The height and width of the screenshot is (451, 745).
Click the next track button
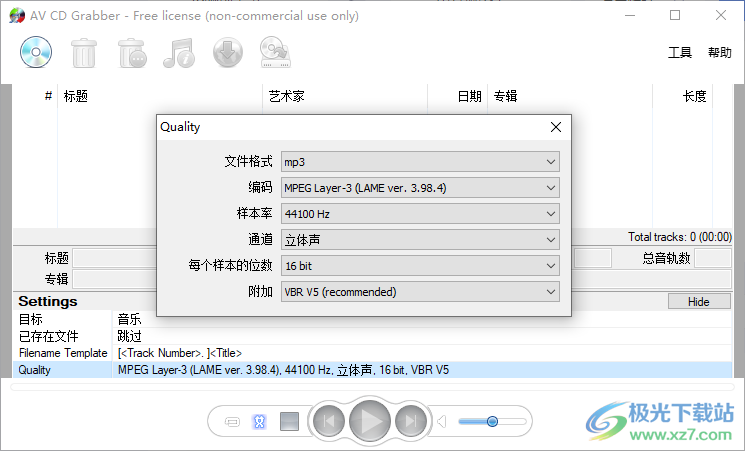(411, 421)
